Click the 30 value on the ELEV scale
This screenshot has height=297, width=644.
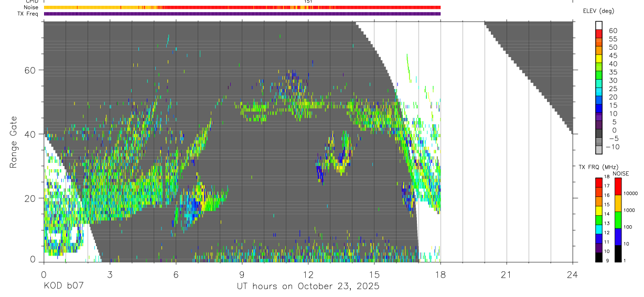pyautogui.click(x=613, y=80)
